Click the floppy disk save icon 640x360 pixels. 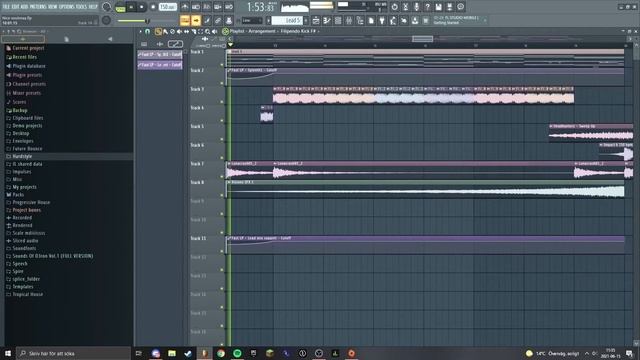pos(438,7)
